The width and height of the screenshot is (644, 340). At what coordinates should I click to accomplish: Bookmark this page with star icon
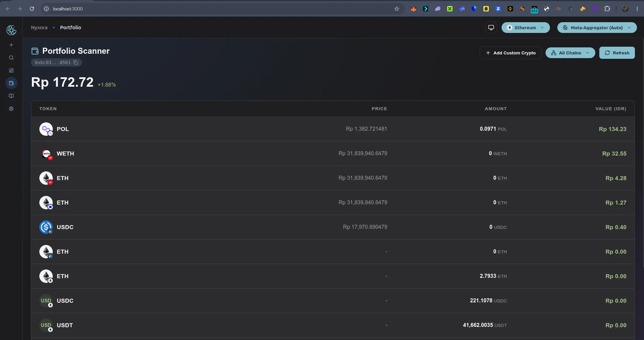click(397, 9)
